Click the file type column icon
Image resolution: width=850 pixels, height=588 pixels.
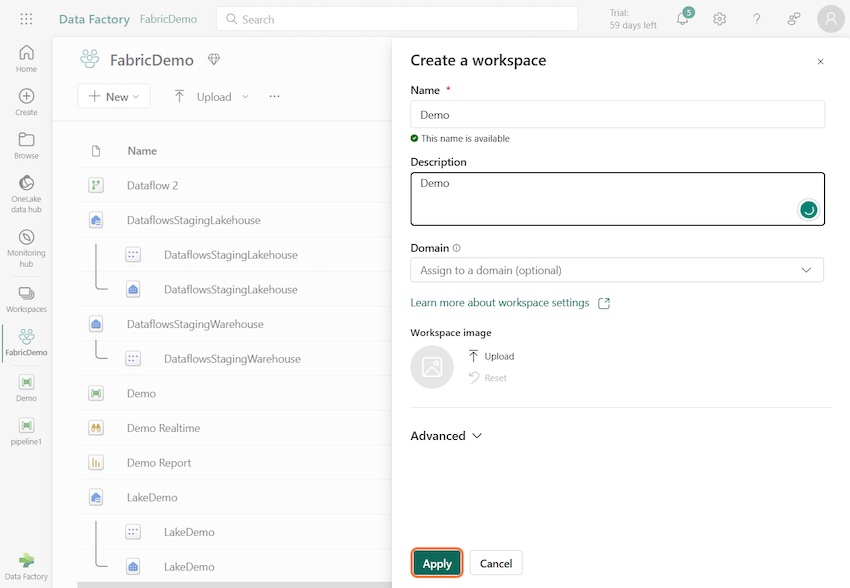pos(96,151)
